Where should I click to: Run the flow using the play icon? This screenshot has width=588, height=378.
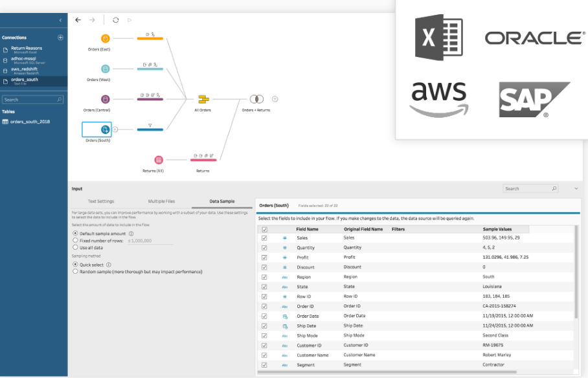coord(129,20)
